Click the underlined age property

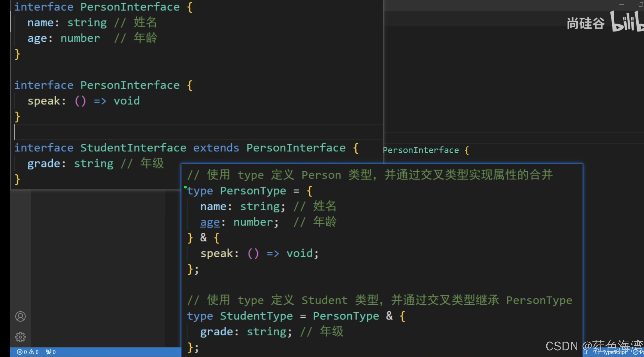pyautogui.click(x=210, y=222)
